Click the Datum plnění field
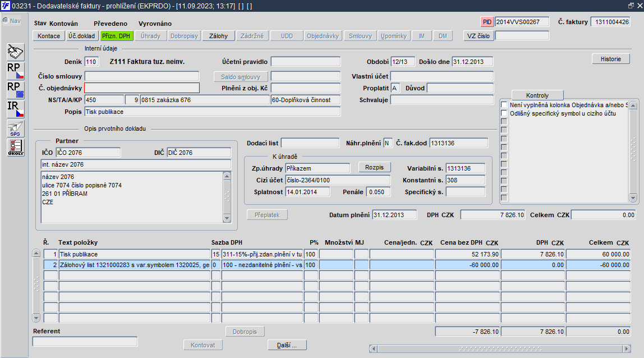 tap(395, 215)
